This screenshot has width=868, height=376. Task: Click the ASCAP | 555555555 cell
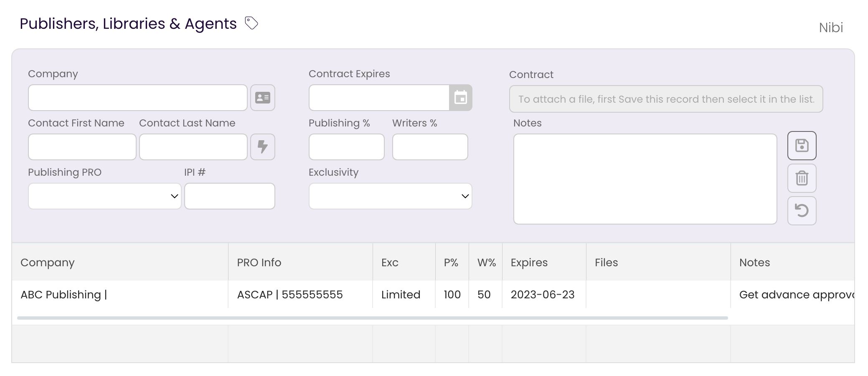(301, 294)
